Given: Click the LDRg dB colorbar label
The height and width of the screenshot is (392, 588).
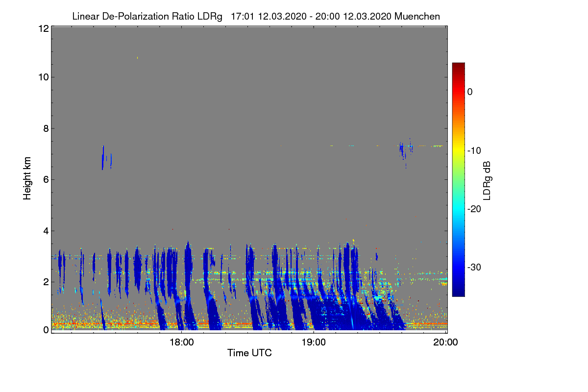Looking at the screenshot, I should pos(487,180).
